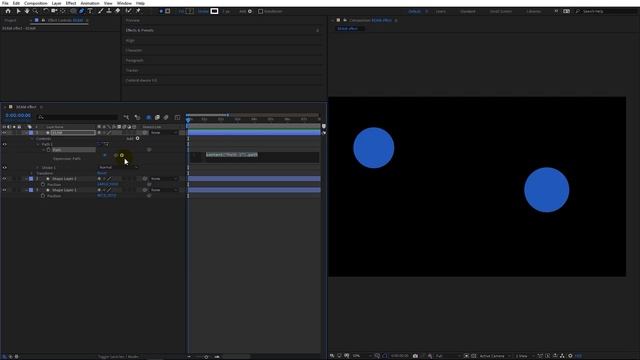Viewport: 640px width, 360px height.
Task: Click the composition mini-flowchart icon in timeline
Action: 127,118
